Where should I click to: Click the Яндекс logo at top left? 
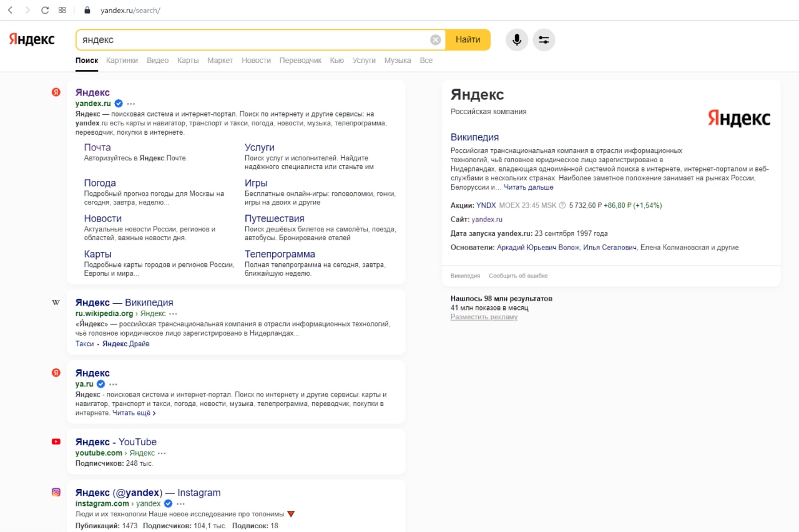(32, 39)
